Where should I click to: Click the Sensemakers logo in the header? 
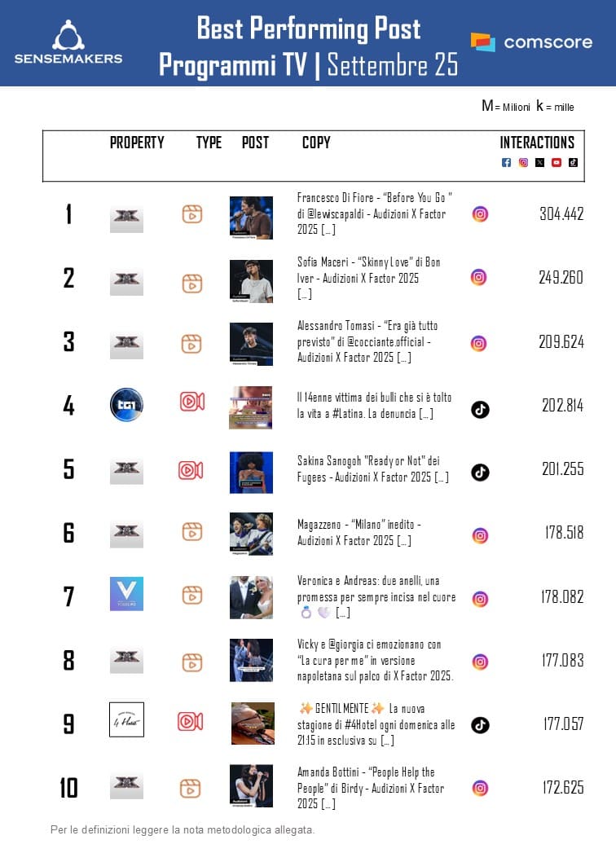(68, 42)
